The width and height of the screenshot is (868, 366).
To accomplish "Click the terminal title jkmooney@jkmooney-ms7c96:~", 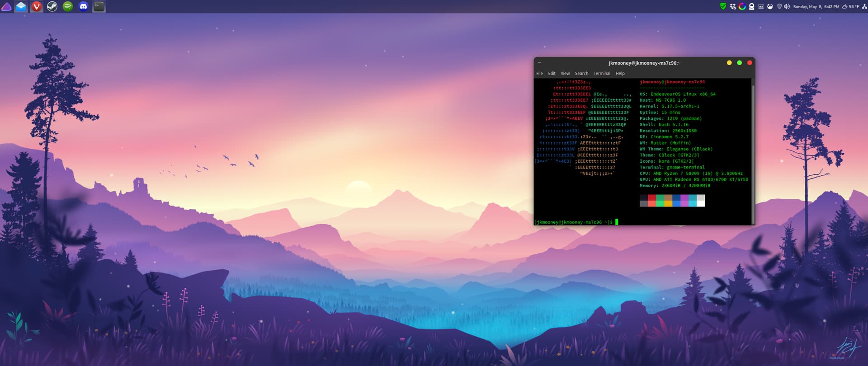I will point(644,63).
